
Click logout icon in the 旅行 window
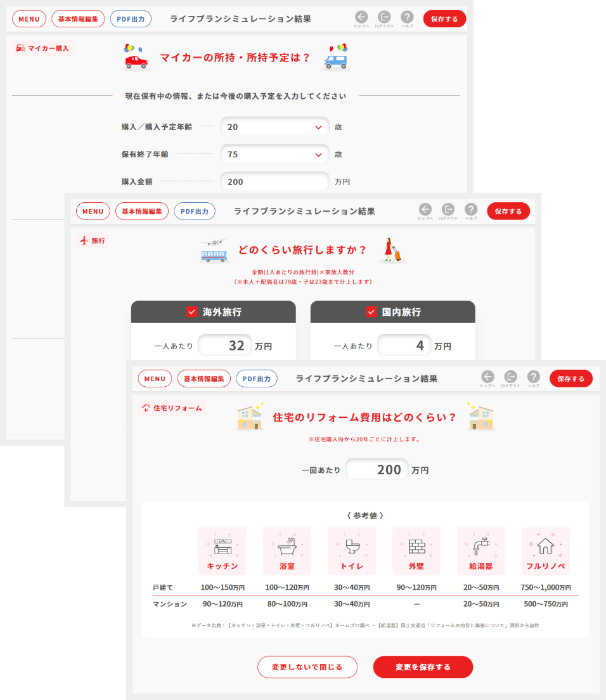448,209
